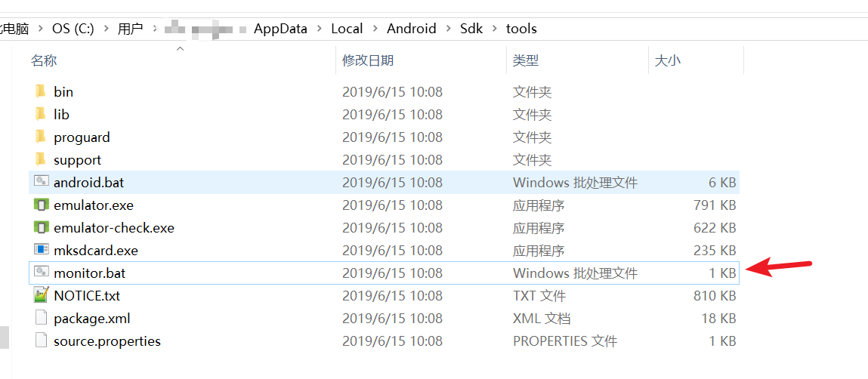
Task: Click the 应用程序 type of mksdcard.exe
Action: 539,251
